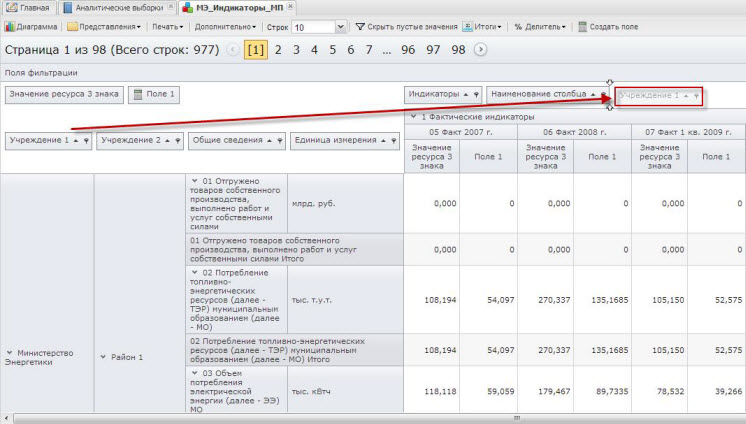The image size is (746, 424).
Task: Sort row field Учреждение 1 ascending arrow
Action: coord(76,141)
